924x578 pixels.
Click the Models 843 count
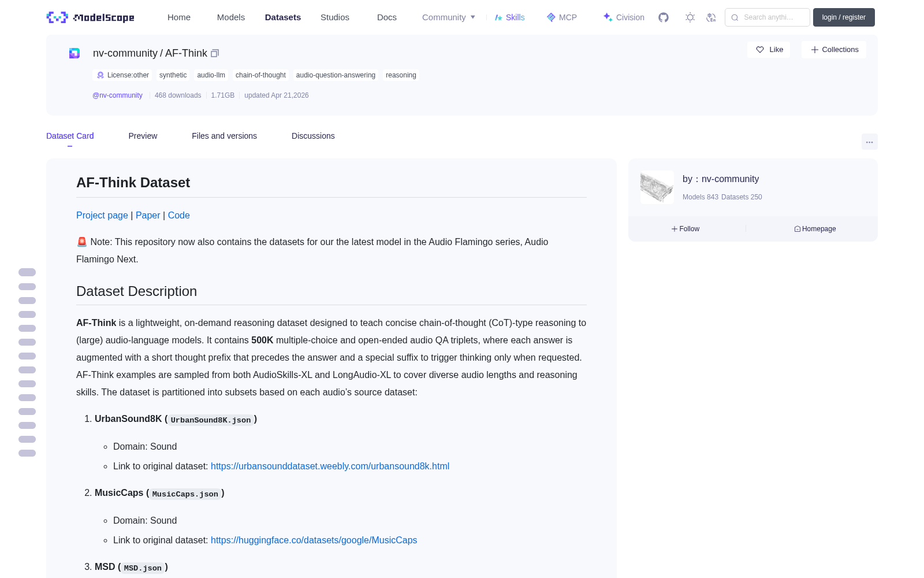tap(701, 197)
